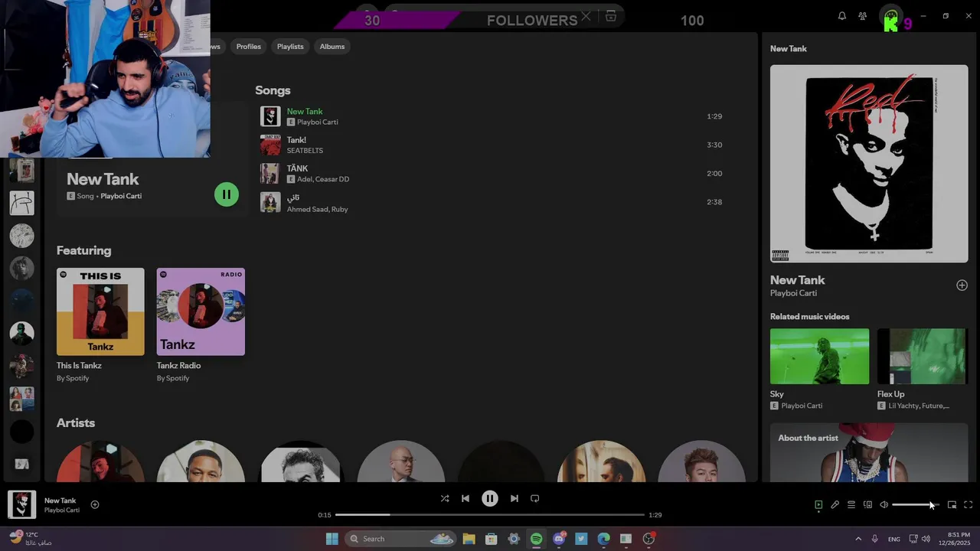Clear the search field with X
Image resolution: width=980 pixels, height=551 pixels.
(x=586, y=16)
